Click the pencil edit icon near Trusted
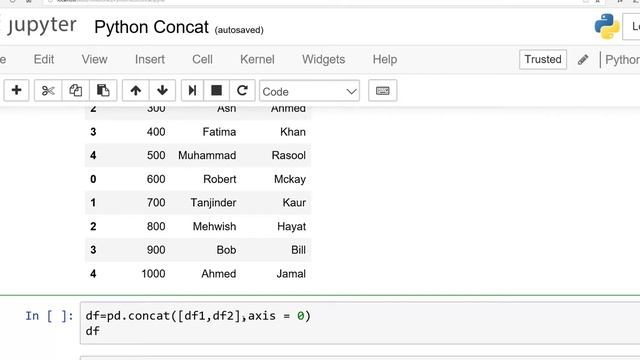Image resolution: width=640 pixels, height=360 pixels. [x=583, y=60]
